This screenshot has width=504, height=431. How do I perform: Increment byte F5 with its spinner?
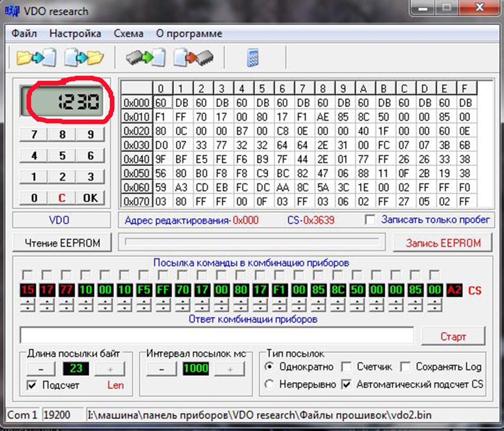[144, 301]
